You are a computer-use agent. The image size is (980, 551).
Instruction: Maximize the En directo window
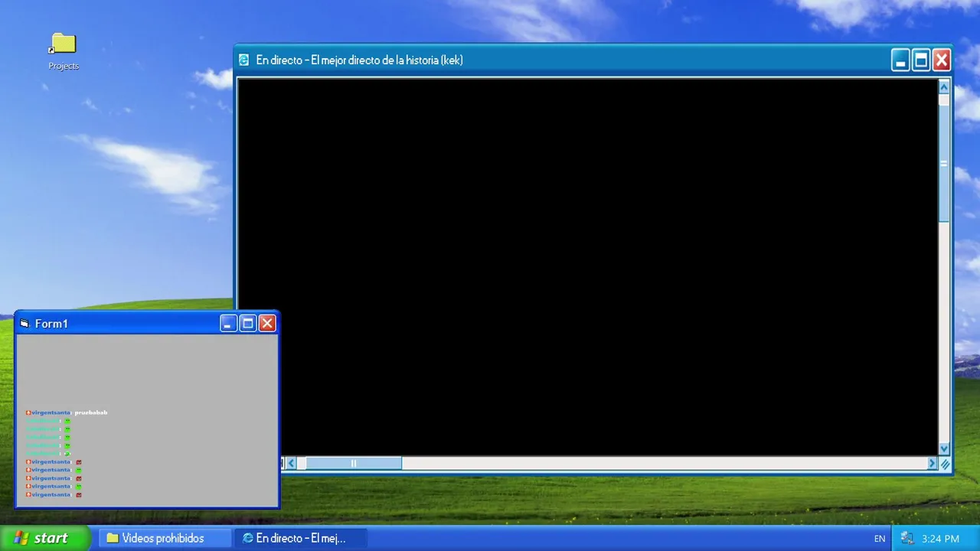(x=922, y=60)
